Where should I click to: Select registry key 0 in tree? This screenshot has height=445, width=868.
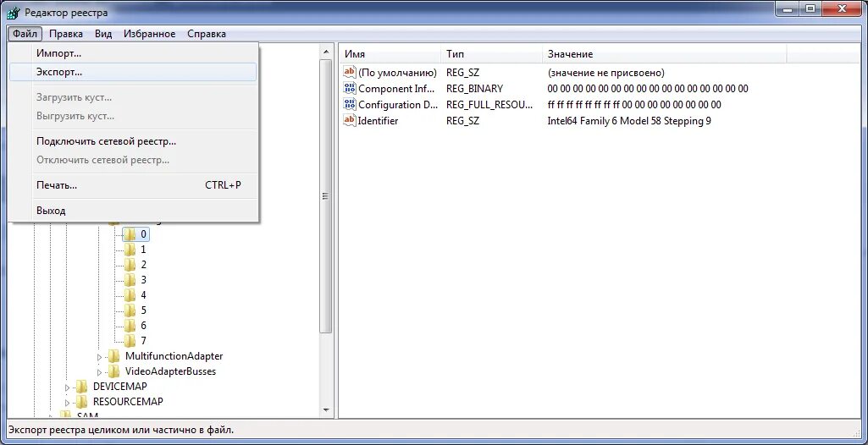143,234
